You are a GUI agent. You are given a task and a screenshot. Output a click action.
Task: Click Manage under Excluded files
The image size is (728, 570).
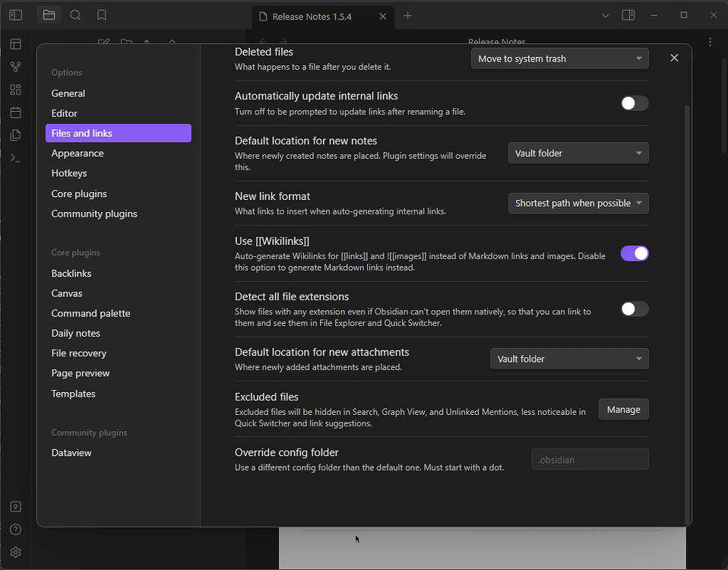[623, 409]
